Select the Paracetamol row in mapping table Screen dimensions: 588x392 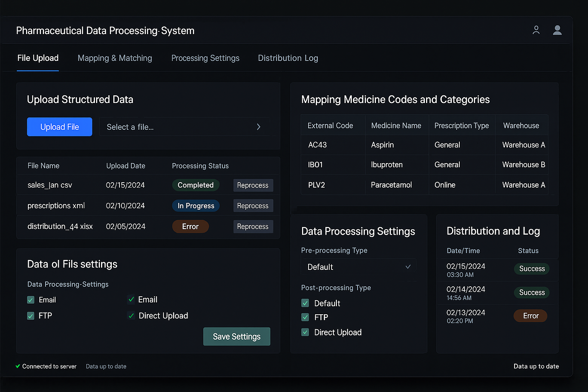(x=391, y=185)
